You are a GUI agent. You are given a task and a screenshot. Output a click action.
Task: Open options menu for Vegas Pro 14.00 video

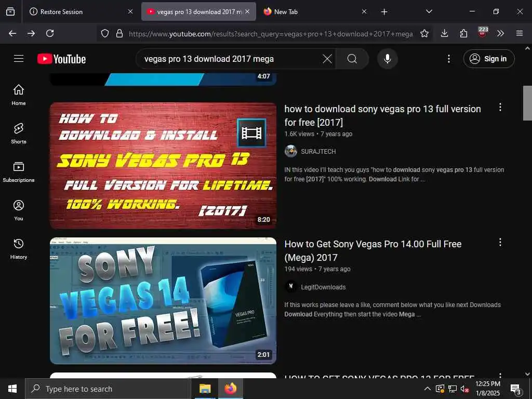tap(500, 242)
